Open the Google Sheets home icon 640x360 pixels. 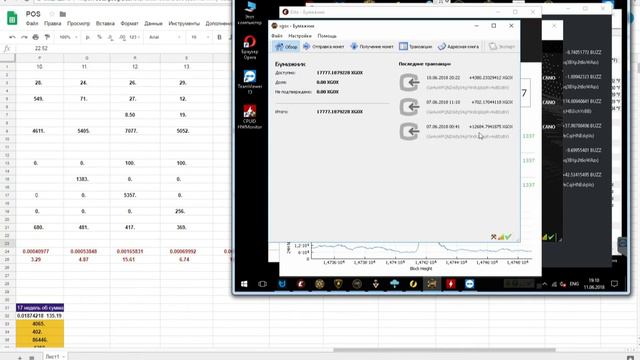12,18
